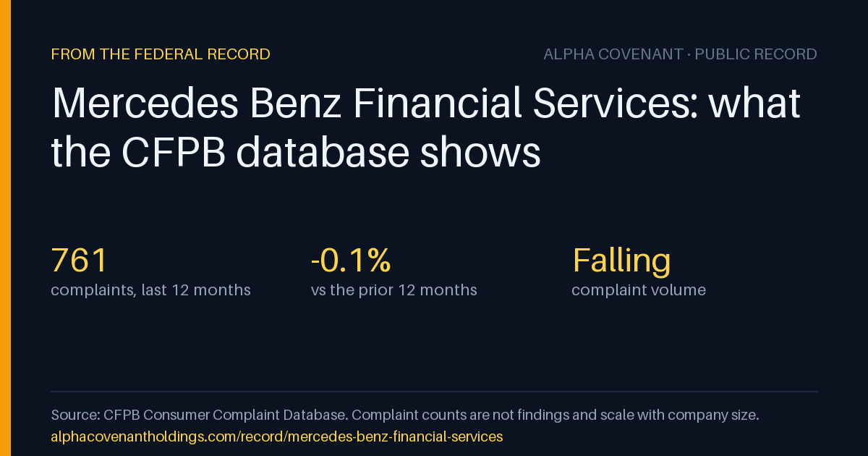The image size is (868, 456).
Task: Click the 'complaints, last 12 months' caption
Action: [150, 290]
